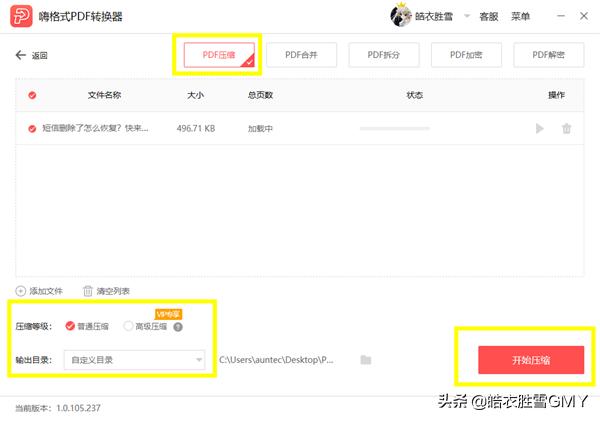Switch to the PDF拆分 tab
The width and height of the screenshot is (600, 421).
[x=383, y=55]
